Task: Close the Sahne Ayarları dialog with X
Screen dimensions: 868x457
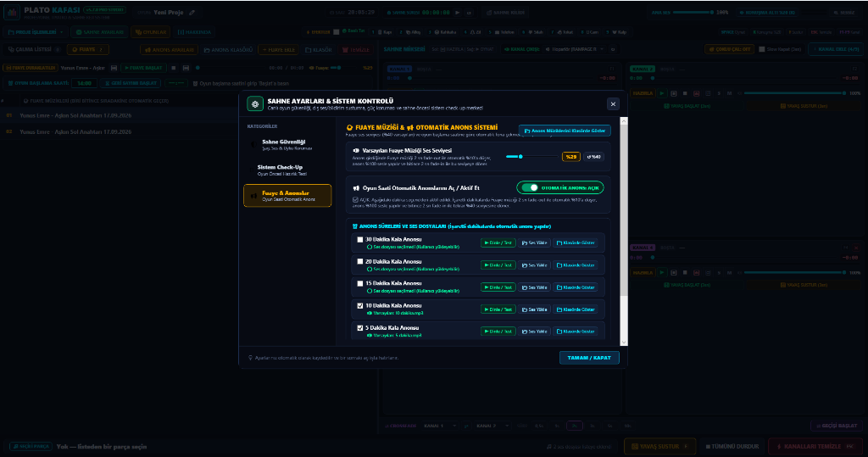Action: click(613, 103)
